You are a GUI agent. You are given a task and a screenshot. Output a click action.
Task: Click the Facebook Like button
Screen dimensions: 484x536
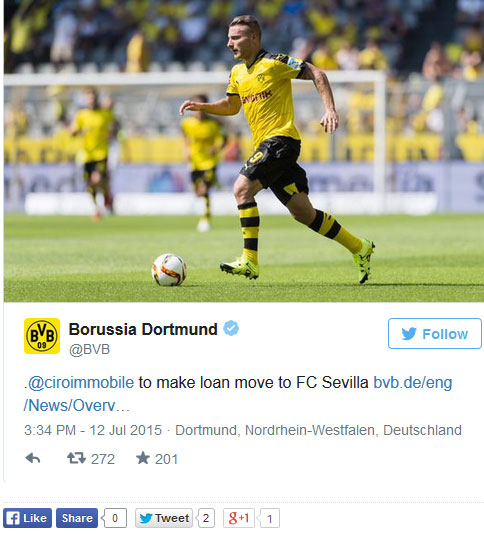pyautogui.click(x=27, y=518)
